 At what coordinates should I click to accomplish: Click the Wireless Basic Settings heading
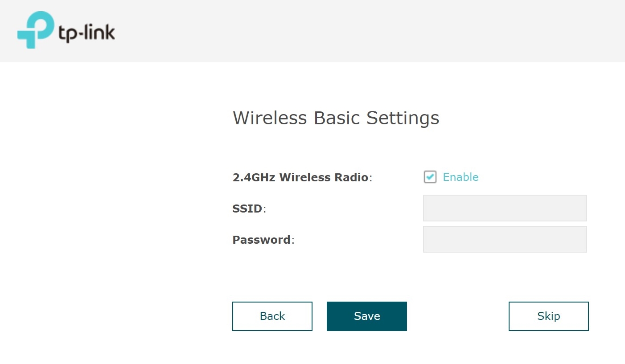click(x=336, y=118)
